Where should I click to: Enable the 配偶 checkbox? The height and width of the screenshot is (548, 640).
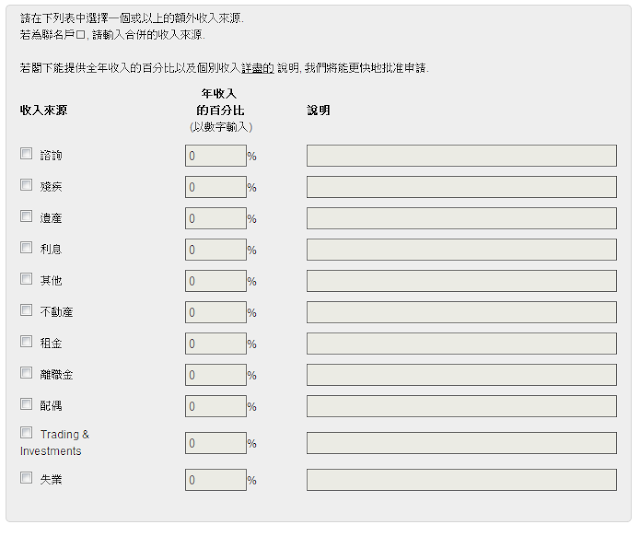tap(26, 404)
